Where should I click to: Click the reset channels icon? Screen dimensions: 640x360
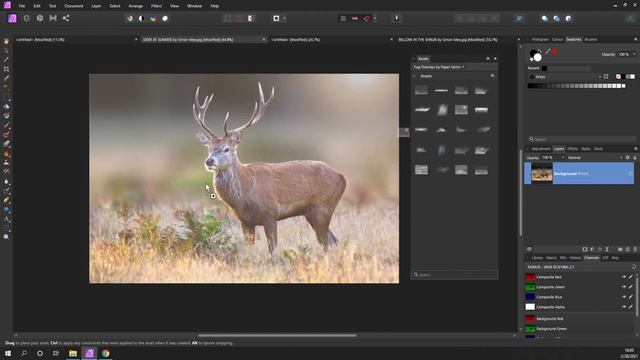[634, 267]
